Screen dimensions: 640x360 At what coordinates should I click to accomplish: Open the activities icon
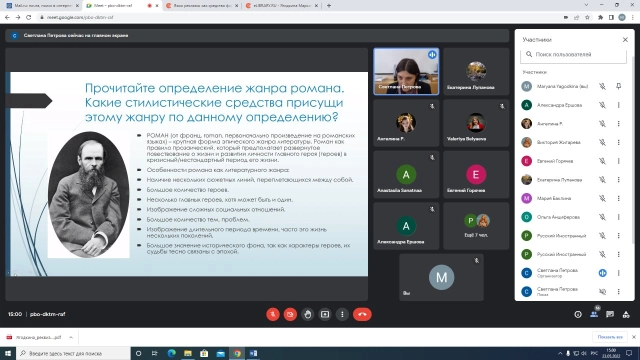point(626,314)
